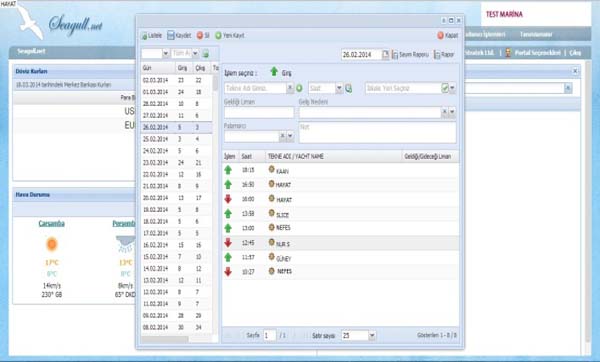Click the Geldiği Liman input field
600x362 pixels.
[x=259, y=113]
